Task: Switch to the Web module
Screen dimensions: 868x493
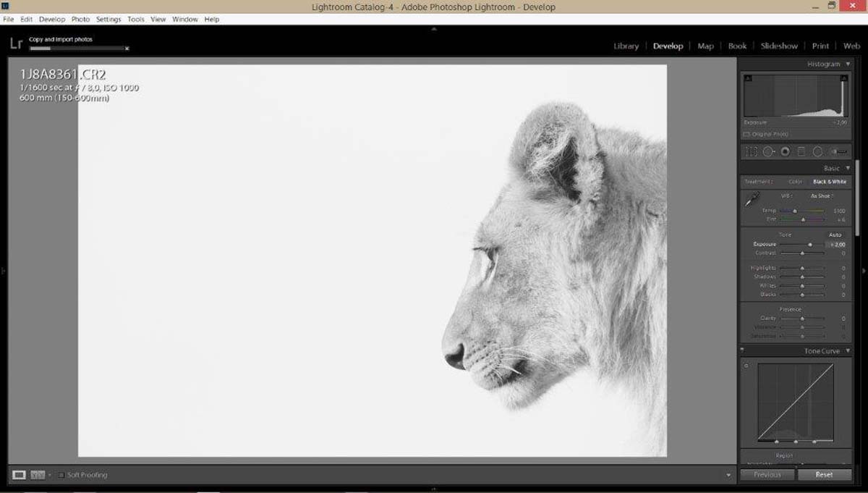Action: 851,46
